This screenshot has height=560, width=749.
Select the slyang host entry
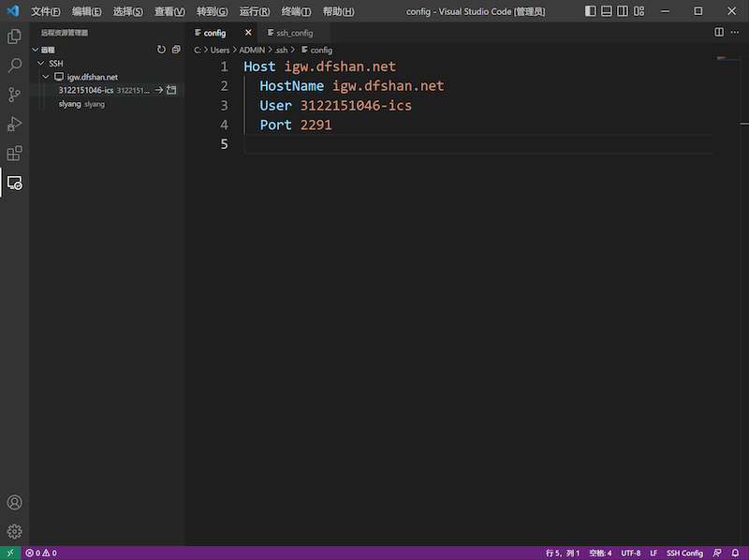coord(69,104)
